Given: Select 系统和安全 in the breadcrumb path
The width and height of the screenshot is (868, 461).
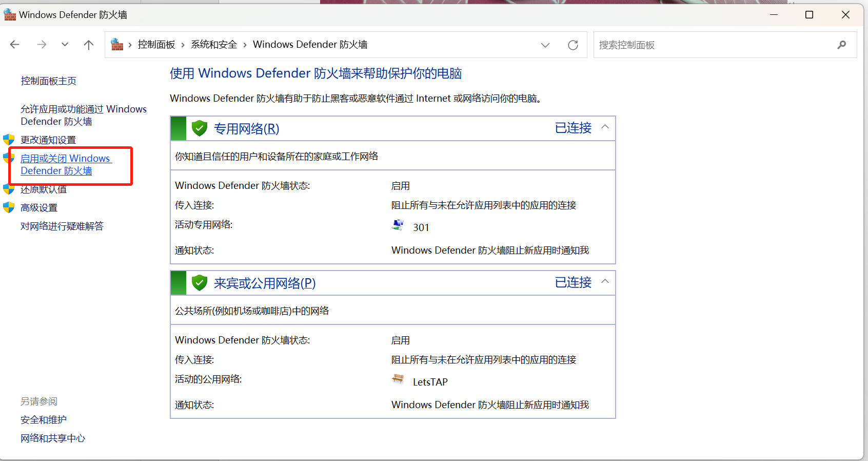Looking at the screenshot, I should pyautogui.click(x=214, y=45).
